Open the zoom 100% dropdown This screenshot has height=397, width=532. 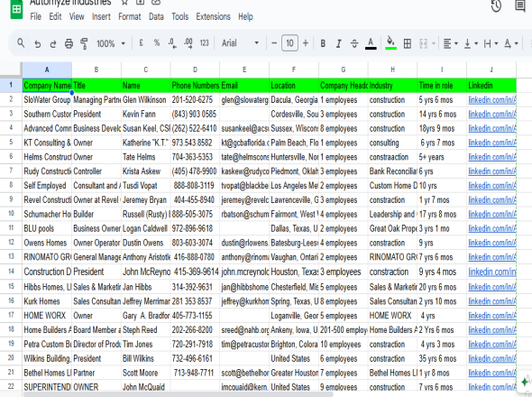111,43
